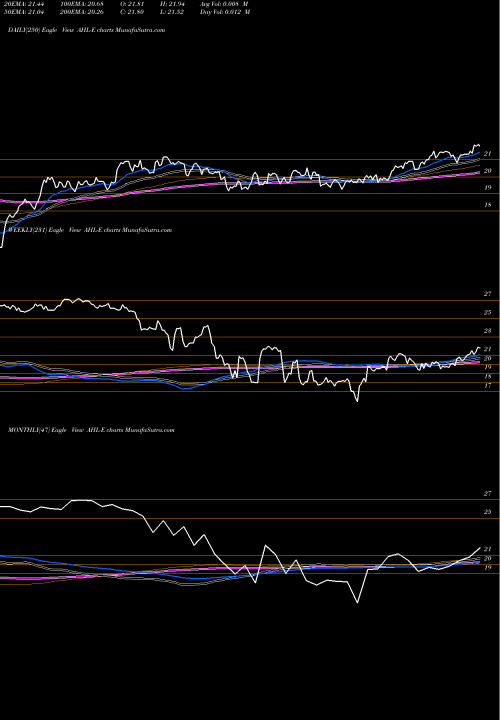Click the MONTHLY Eagle View chart title
Screen dimensions: 500x720
click(x=91, y=430)
